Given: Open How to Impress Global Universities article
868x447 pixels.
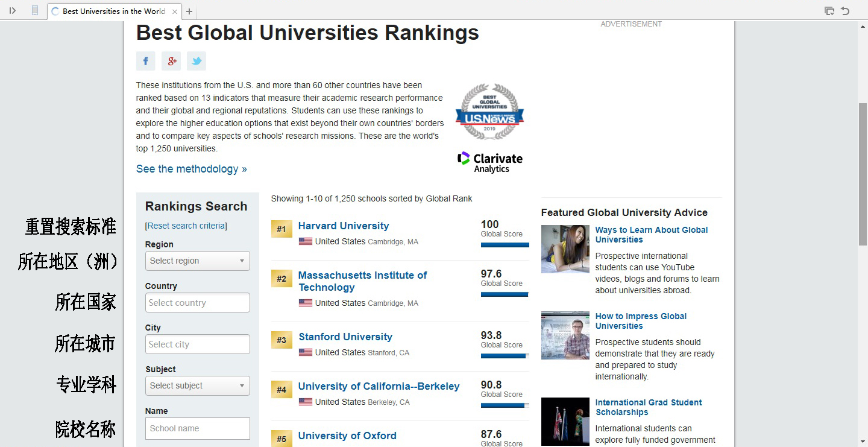Looking at the screenshot, I should point(641,321).
